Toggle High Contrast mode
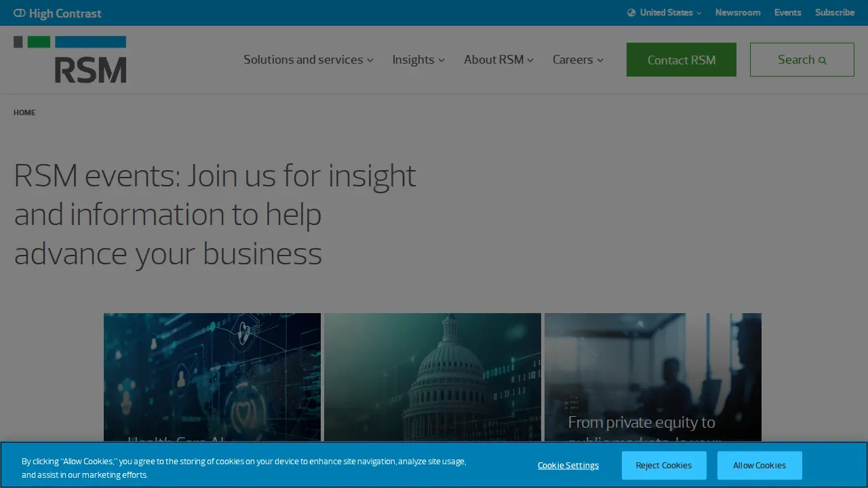868x488 pixels. click(x=58, y=13)
